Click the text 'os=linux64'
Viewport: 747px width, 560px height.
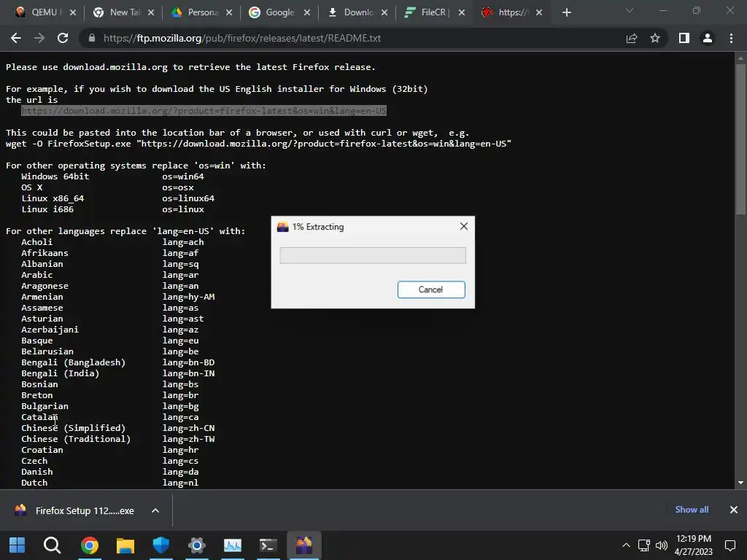click(x=188, y=198)
